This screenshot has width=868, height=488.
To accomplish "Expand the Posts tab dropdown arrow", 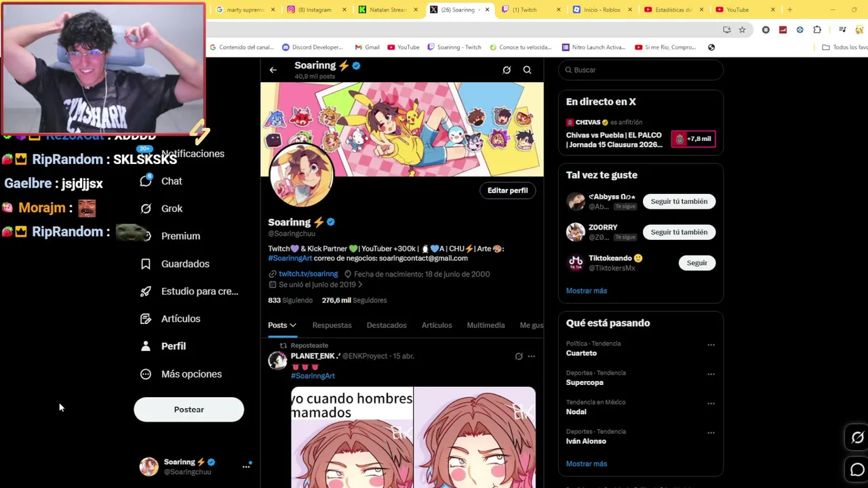I will pyautogui.click(x=293, y=325).
